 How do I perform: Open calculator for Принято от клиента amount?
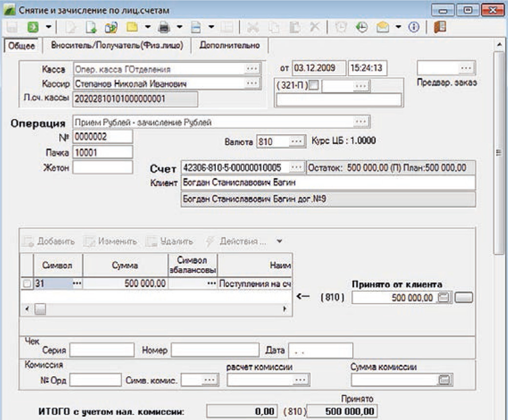pos(444,298)
